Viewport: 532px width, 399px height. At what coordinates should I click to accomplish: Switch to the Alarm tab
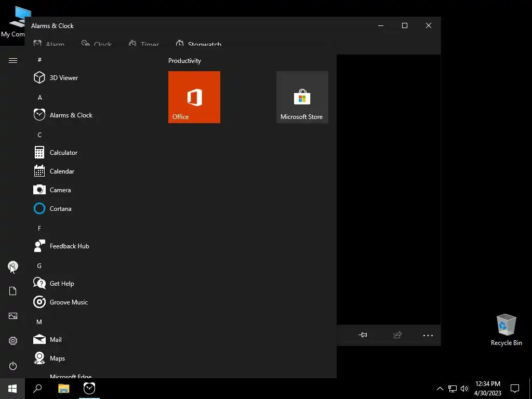click(49, 44)
